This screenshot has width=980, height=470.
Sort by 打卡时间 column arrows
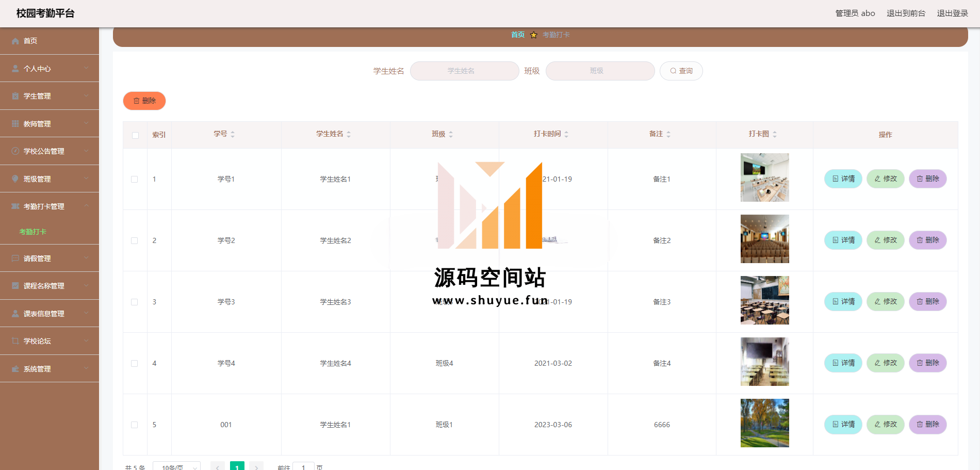point(566,134)
